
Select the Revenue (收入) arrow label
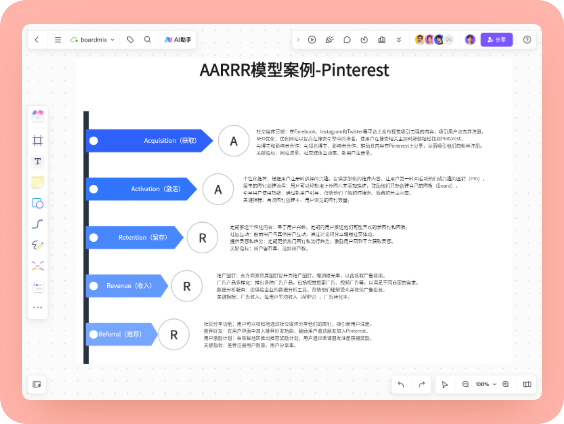click(129, 286)
